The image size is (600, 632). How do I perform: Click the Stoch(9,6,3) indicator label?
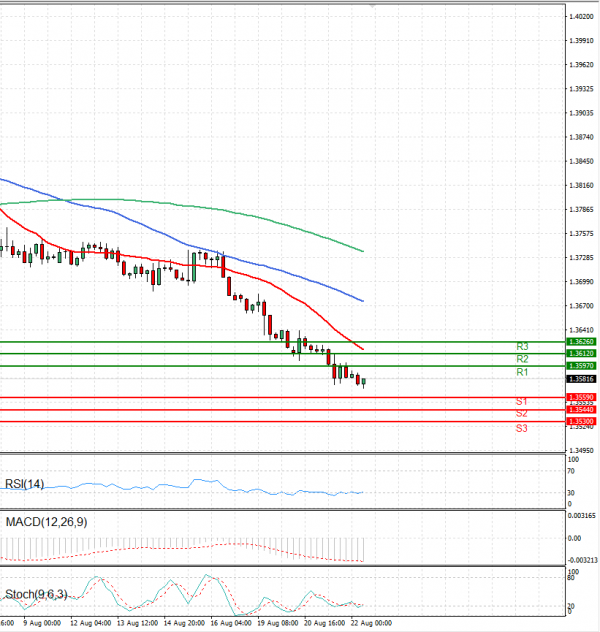[36, 594]
